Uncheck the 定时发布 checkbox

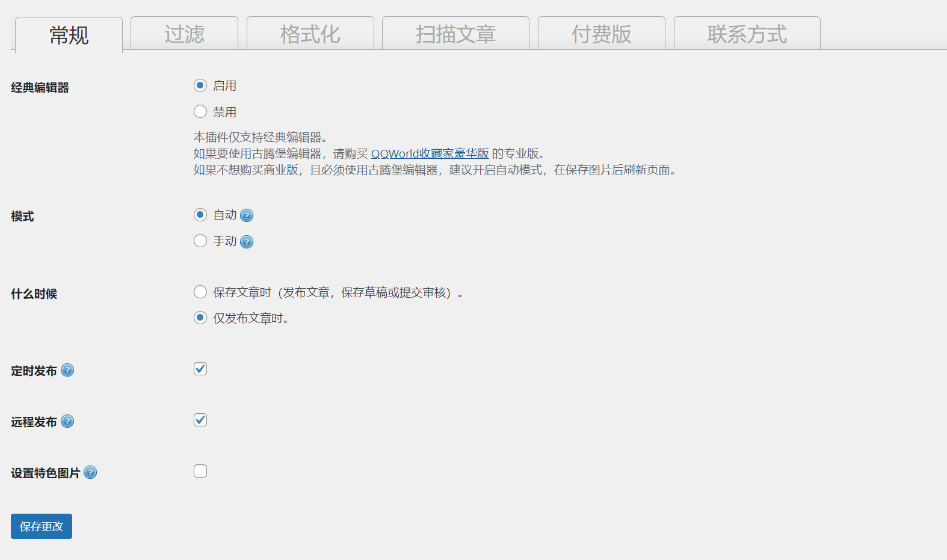200,369
